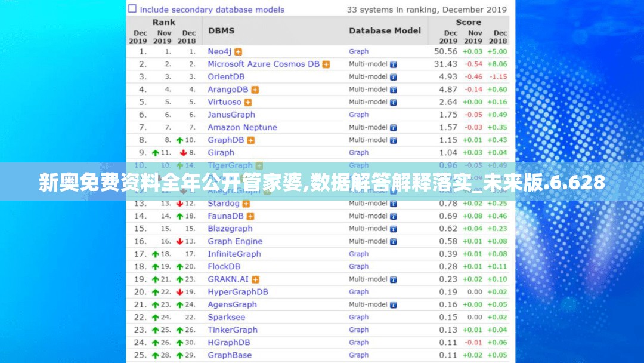This screenshot has height=363, width=644.
Task: Open the JanusGraph link
Action: coord(231,115)
